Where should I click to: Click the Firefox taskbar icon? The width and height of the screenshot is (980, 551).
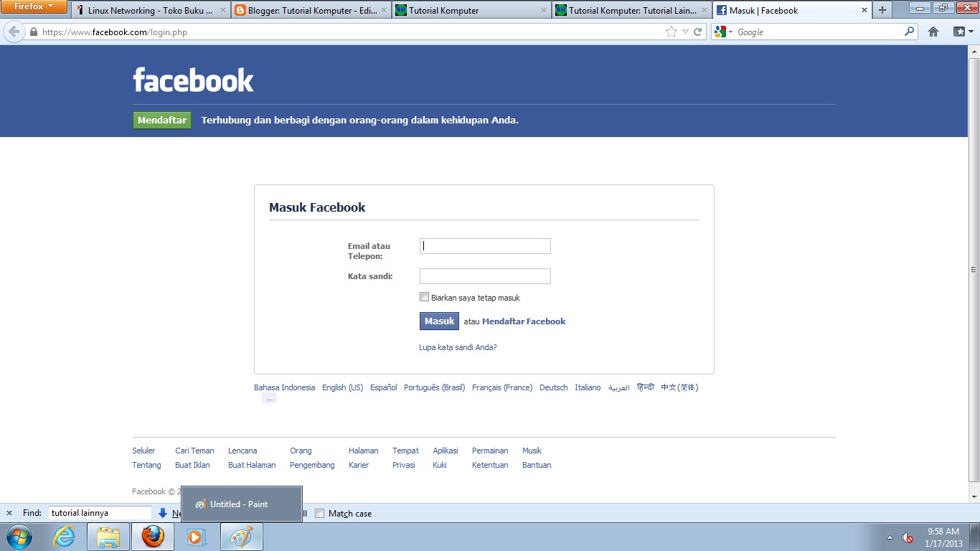tap(152, 537)
